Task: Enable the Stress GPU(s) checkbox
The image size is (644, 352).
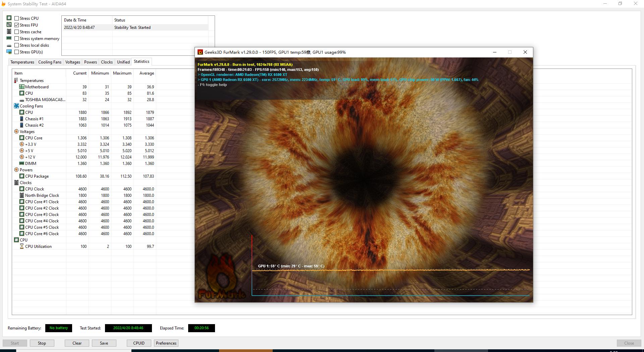Action: tap(17, 52)
